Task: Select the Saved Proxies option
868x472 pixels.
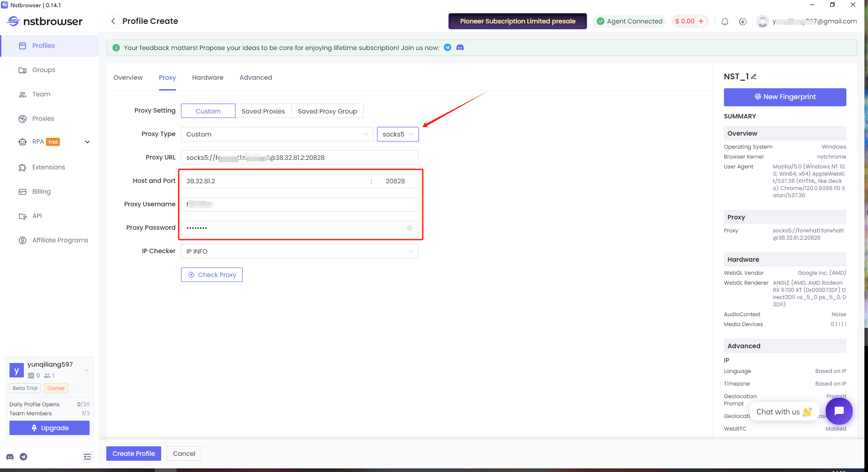Action: [263, 111]
